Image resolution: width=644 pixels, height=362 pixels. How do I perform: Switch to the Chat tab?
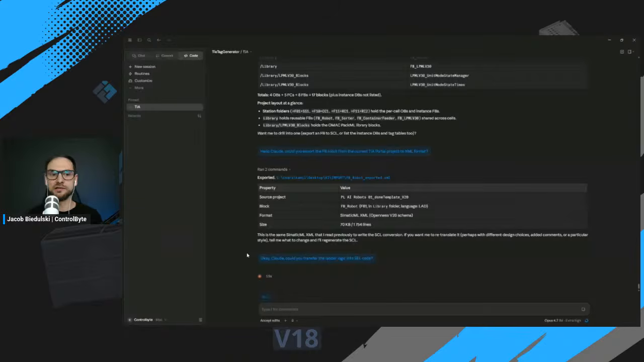(x=138, y=56)
